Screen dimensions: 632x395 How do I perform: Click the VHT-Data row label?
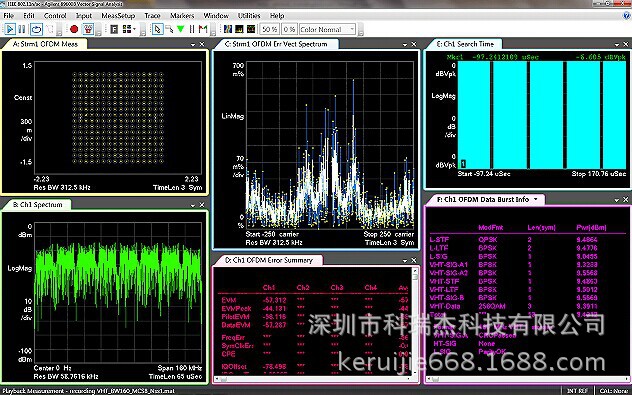(x=445, y=306)
